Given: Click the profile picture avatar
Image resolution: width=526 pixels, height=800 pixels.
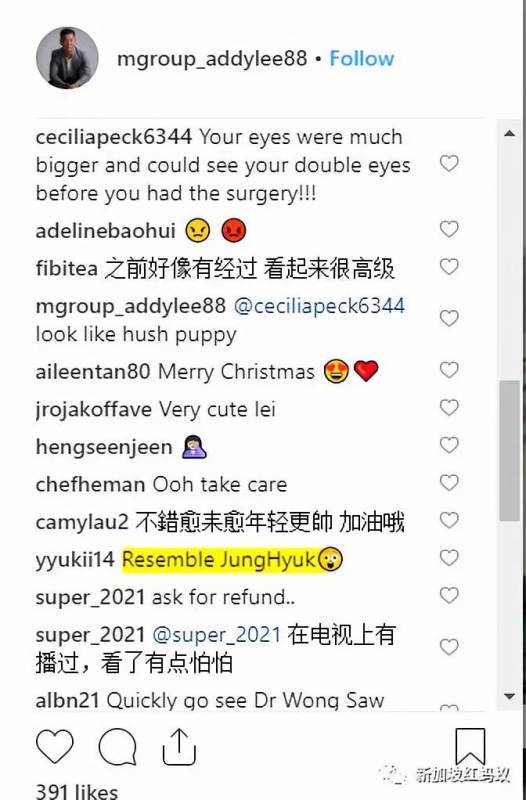Looking at the screenshot, I should (67, 58).
